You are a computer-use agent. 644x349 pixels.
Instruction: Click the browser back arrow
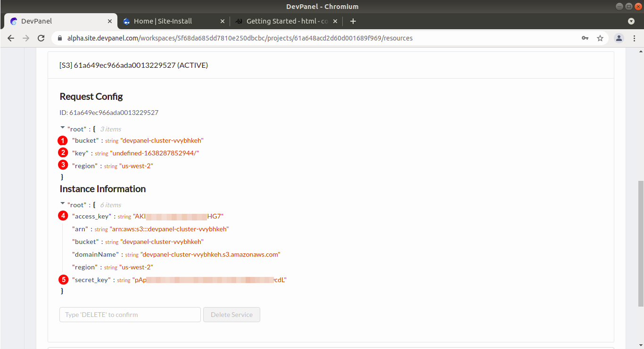tap(11, 38)
